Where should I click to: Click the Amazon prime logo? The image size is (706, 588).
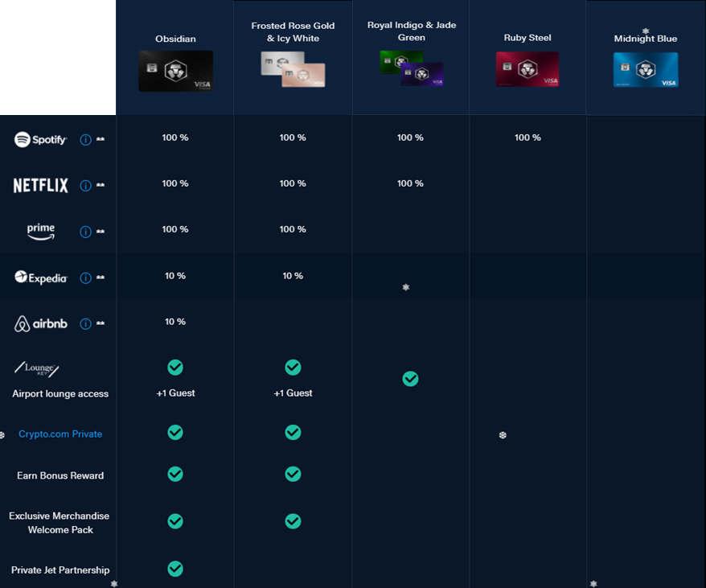40,232
